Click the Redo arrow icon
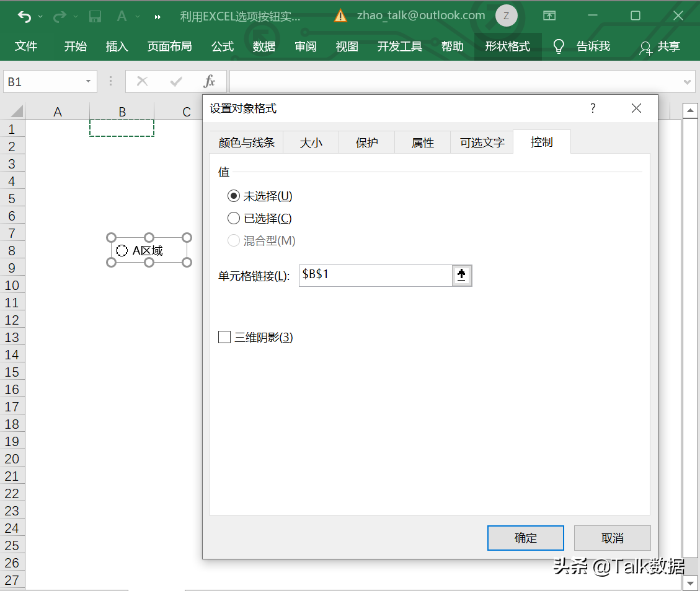Screen dimensions: 700x591 [x=60, y=17]
